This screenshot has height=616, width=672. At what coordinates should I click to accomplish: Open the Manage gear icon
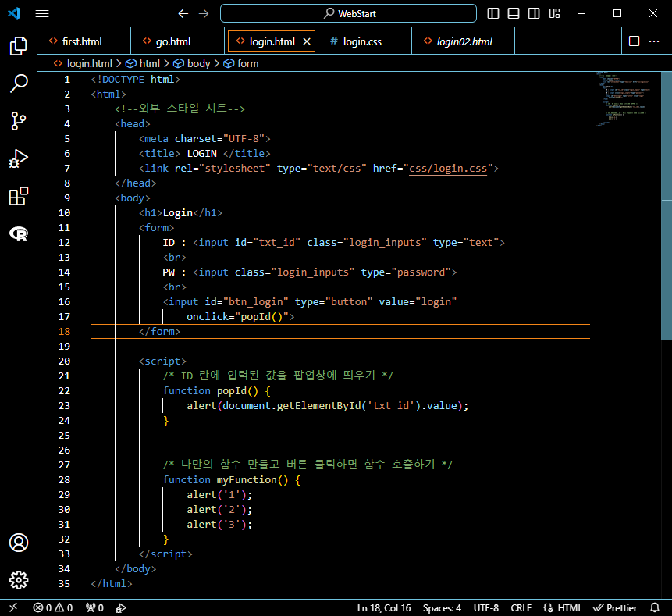click(x=19, y=580)
